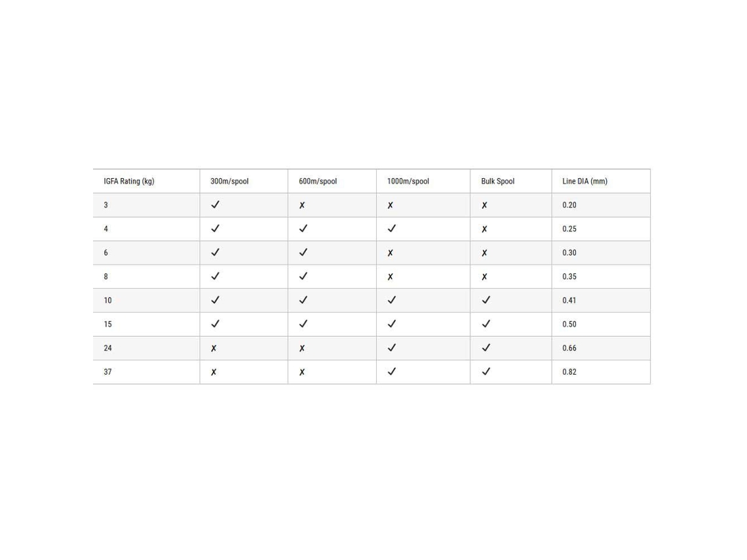Image resolution: width=747 pixels, height=560 pixels.
Task: Click the cross for 37 kg 600m/spool
Action: (x=302, y=372)
